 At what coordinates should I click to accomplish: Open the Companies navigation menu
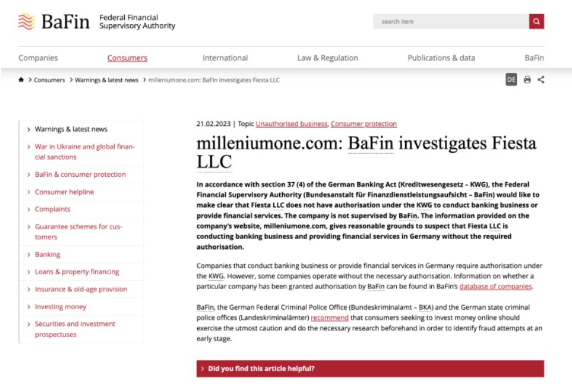click(38, 57)
